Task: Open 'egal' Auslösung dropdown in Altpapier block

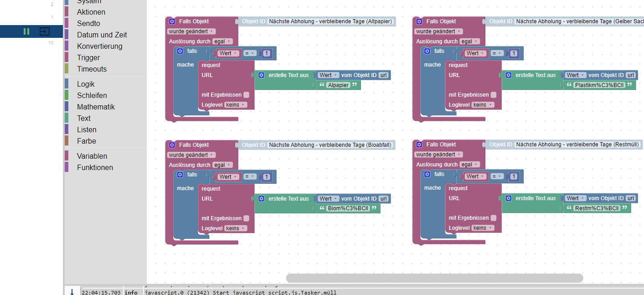Action: pyautogui.click(x=222, y=41)
